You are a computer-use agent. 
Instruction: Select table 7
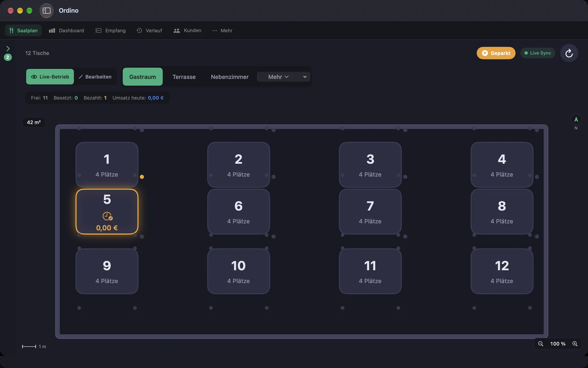pos(370,212)
